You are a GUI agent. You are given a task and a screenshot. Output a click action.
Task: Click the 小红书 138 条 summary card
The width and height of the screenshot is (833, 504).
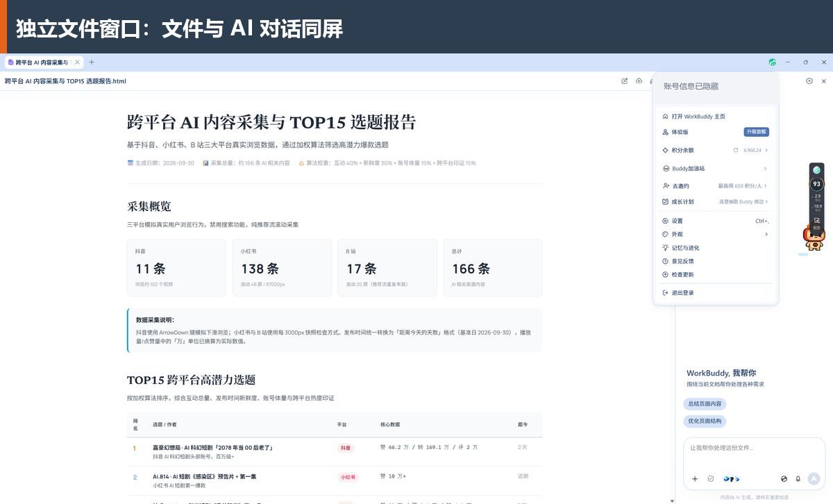(282, 268)
